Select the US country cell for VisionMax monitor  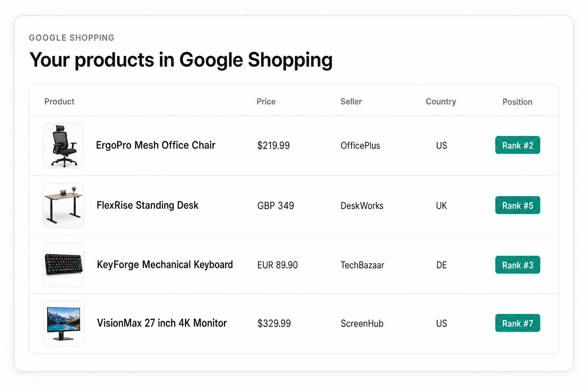pyautogui.click(x=441, y=323)
